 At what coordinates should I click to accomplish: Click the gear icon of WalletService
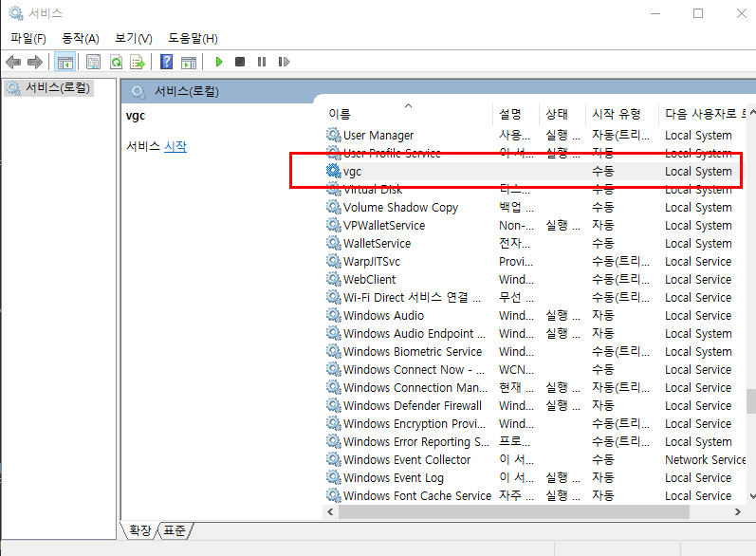pyautogui.click(x=334, y=243)
